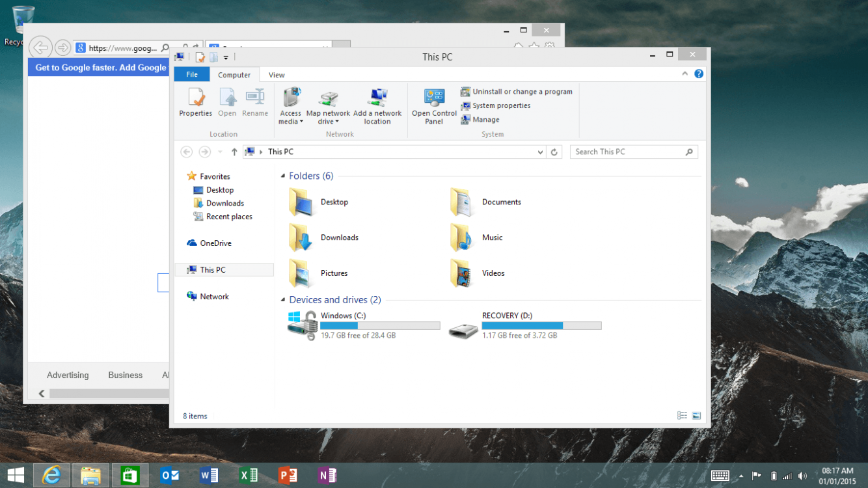Viewport: 868px width, 488px height.
Task: Collapse the ribbon with the chevron
Action: coord(685,74)
